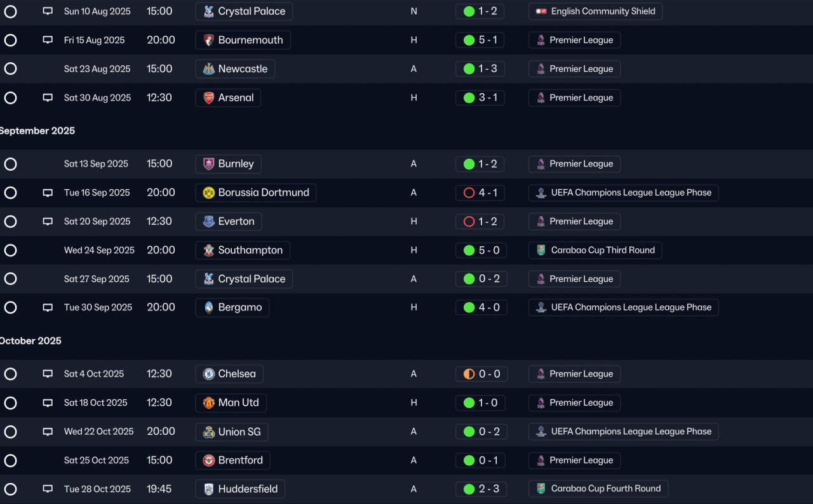Click the Arsenal club crest icon
The width and height of the screenshot is (813, 504).
click(x=208, y=98)
